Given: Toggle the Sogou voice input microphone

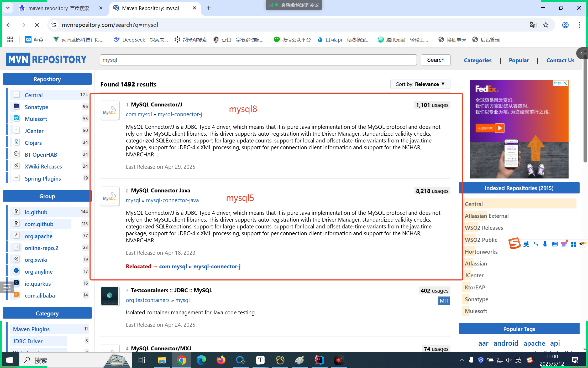Looking at the screenshot, I should (545, 244).
